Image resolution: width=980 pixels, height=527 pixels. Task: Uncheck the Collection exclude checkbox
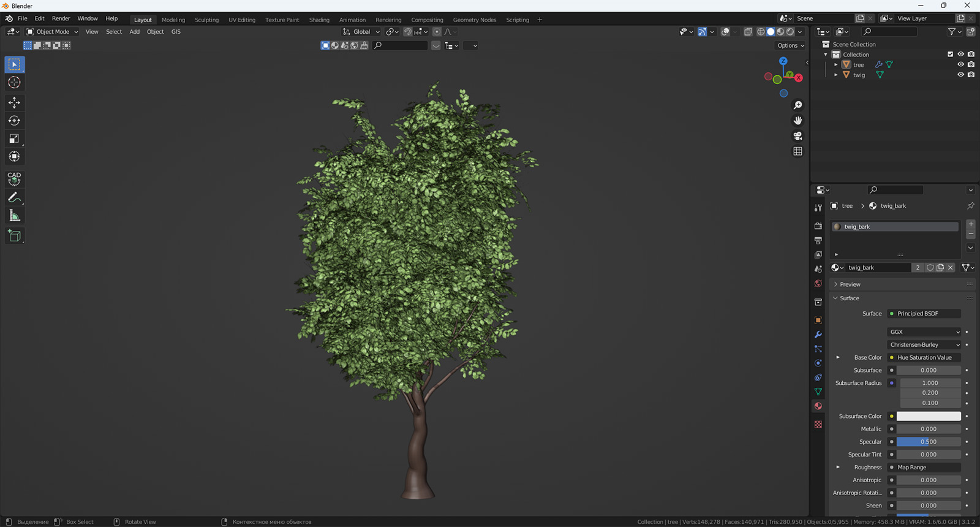(950, 55)
